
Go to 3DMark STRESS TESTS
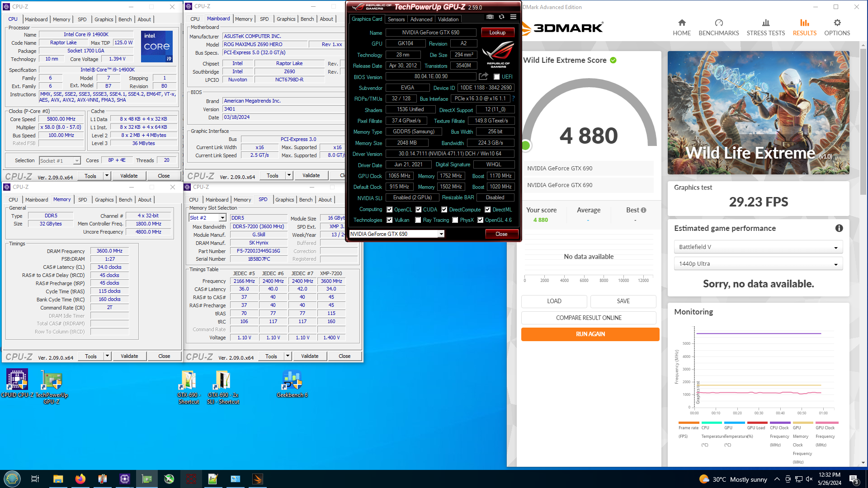766,27
